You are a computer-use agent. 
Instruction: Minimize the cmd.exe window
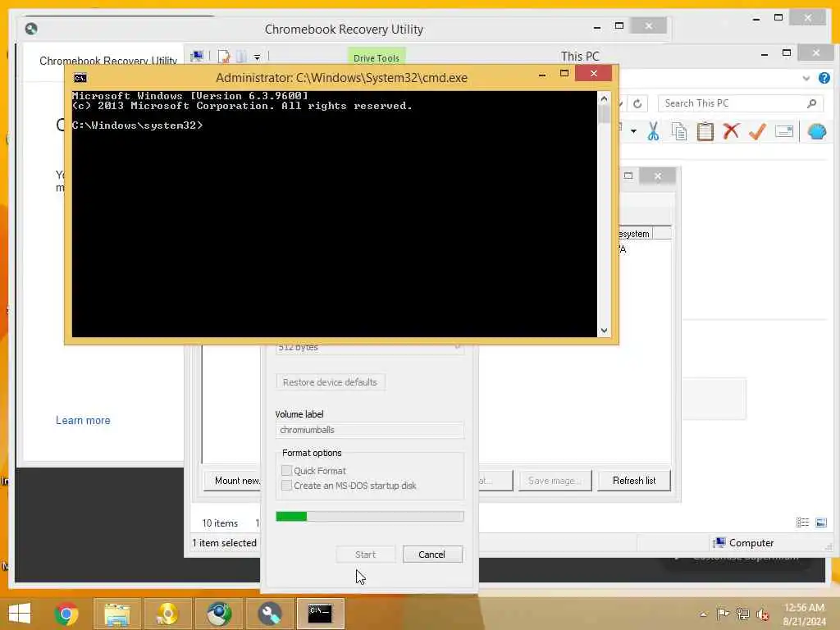coord(542,75)
